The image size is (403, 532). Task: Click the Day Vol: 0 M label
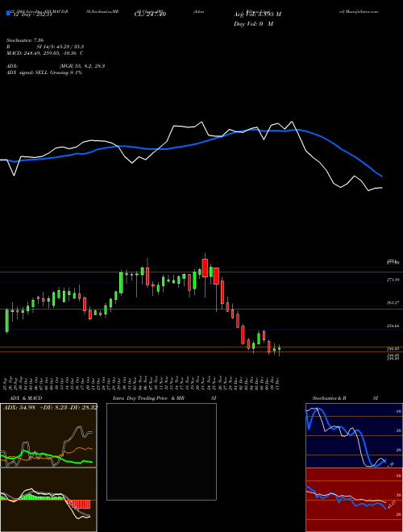[x=253, y=24]
